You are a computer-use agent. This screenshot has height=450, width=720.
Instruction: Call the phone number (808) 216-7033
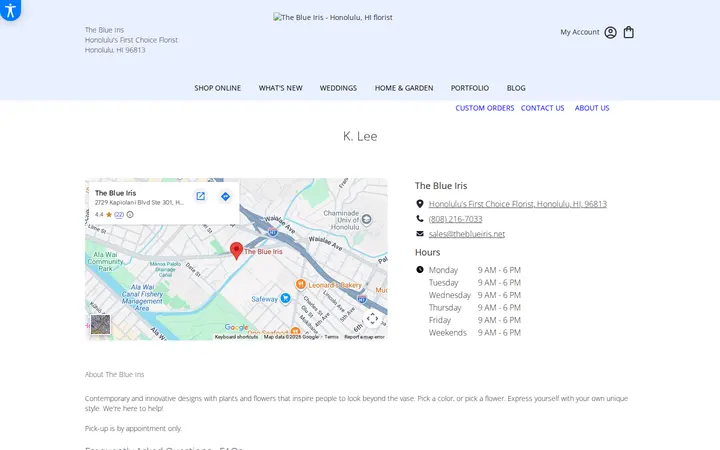point(456,219)
